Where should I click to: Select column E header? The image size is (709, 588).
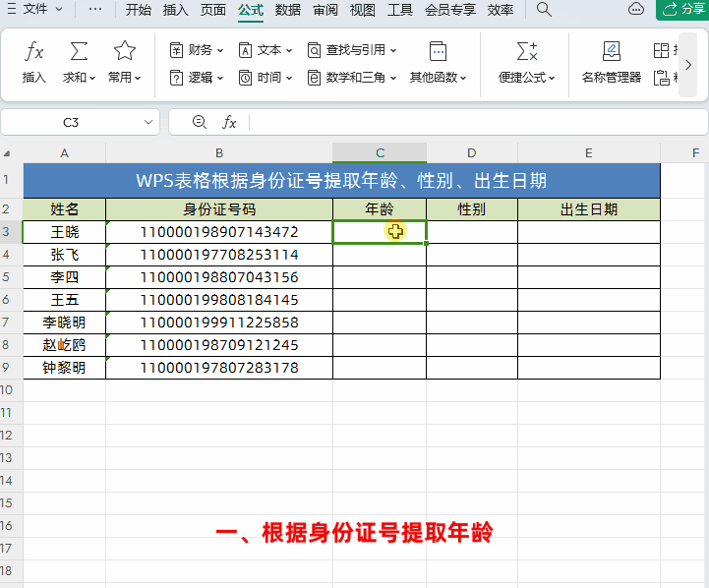point(589,153)
